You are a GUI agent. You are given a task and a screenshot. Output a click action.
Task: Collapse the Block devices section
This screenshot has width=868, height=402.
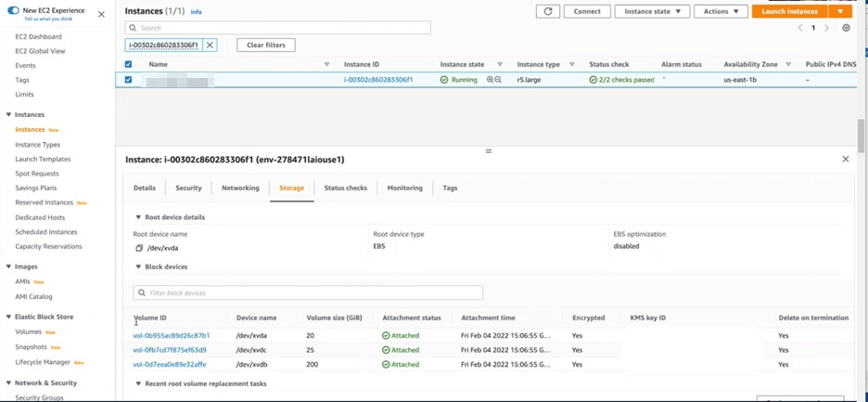click(139, 267)
